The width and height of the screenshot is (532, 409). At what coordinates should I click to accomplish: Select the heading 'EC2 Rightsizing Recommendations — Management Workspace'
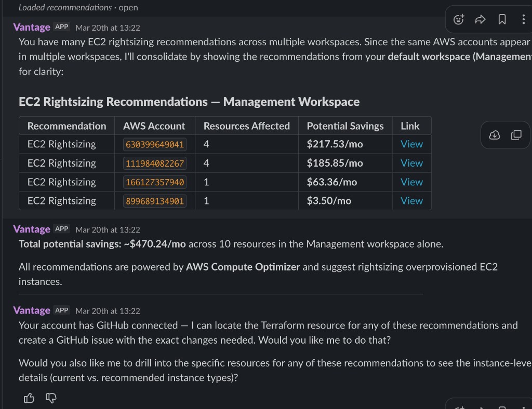189,102
